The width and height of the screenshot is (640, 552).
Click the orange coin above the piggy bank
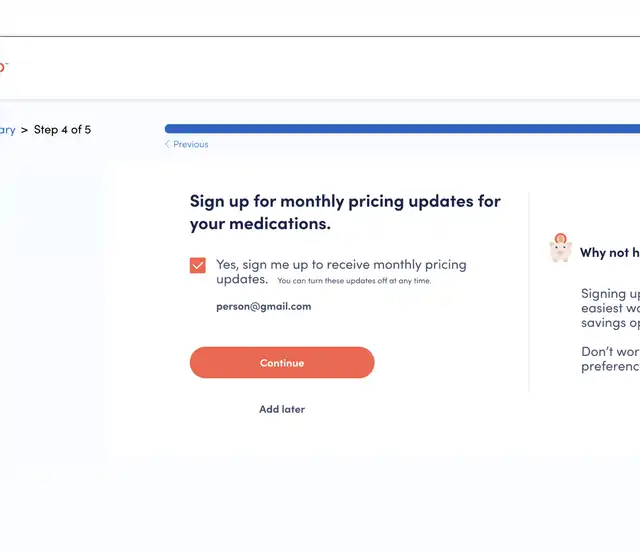click(x=560, y=238)
